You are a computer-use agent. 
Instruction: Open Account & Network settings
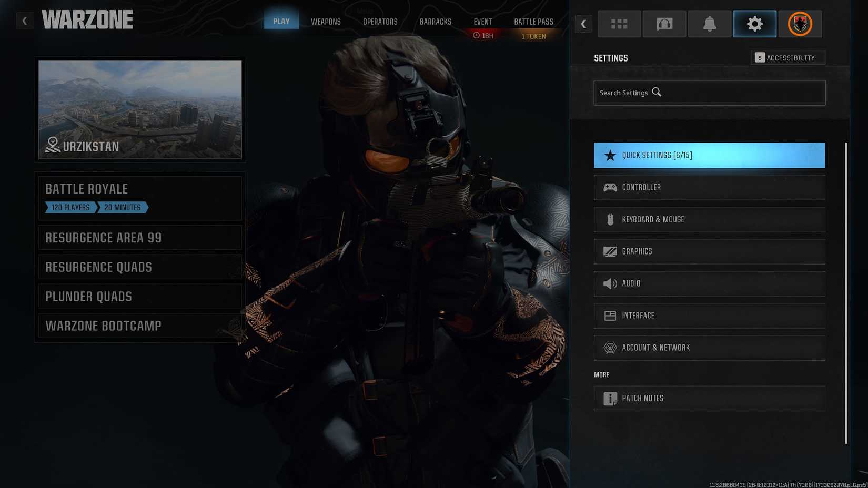709,348
